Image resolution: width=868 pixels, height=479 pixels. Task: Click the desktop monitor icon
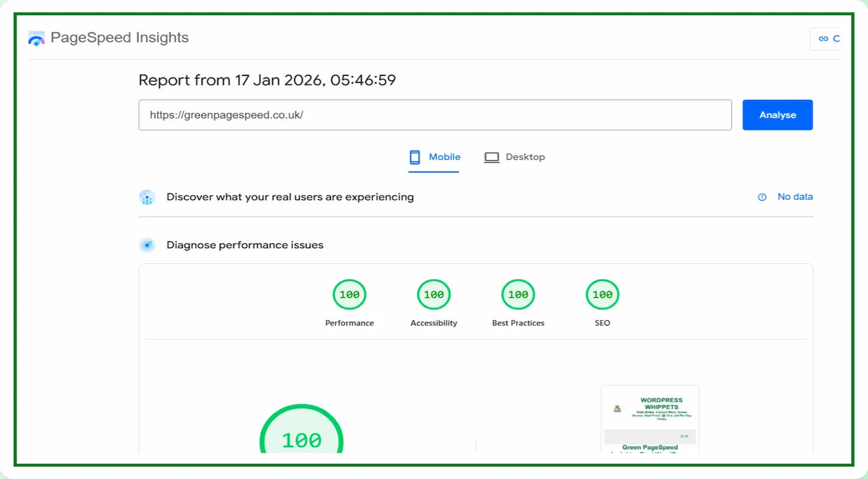(x=492, y=157)
